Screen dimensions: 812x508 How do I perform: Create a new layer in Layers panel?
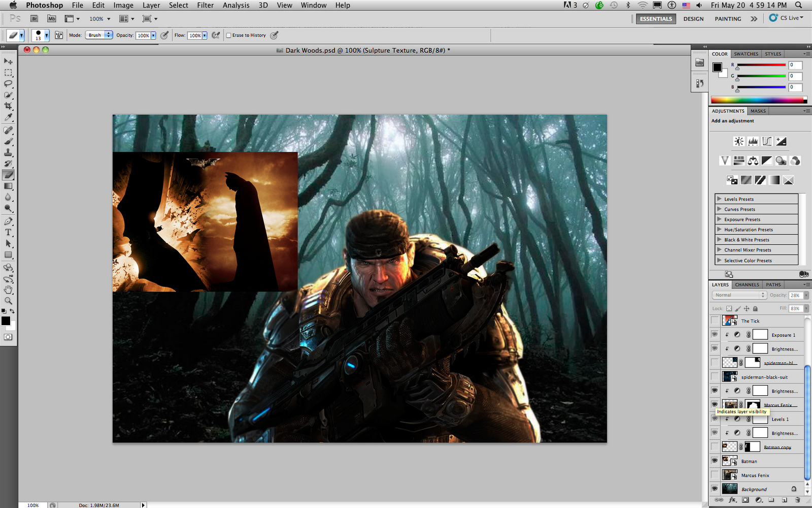785,500
